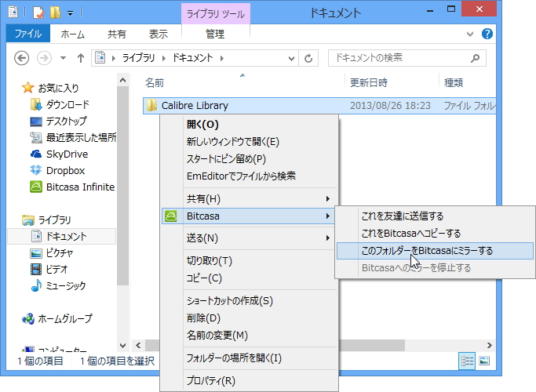Choose フォルダーの場所を開く(I)
The image size is (536, 392).
[250, 358]
